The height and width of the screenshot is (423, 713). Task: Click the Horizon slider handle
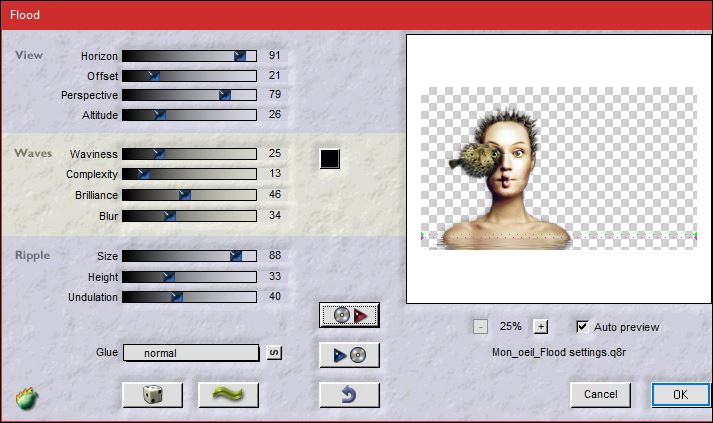tap(240, 56)
